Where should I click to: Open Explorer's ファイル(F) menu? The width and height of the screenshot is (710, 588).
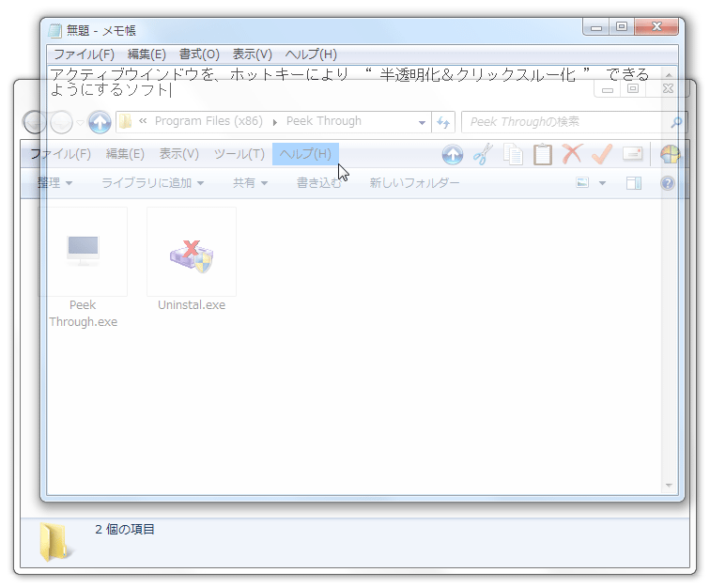pyautogui.click(x=61, y=154)
